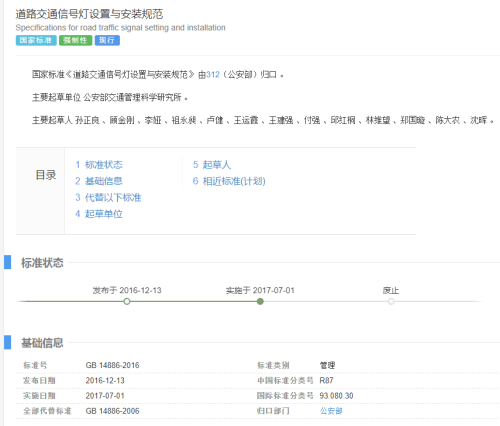Select the 实施于 2017-07-01 timeline node
Viewport: 500px width, 426px height.
260,301
